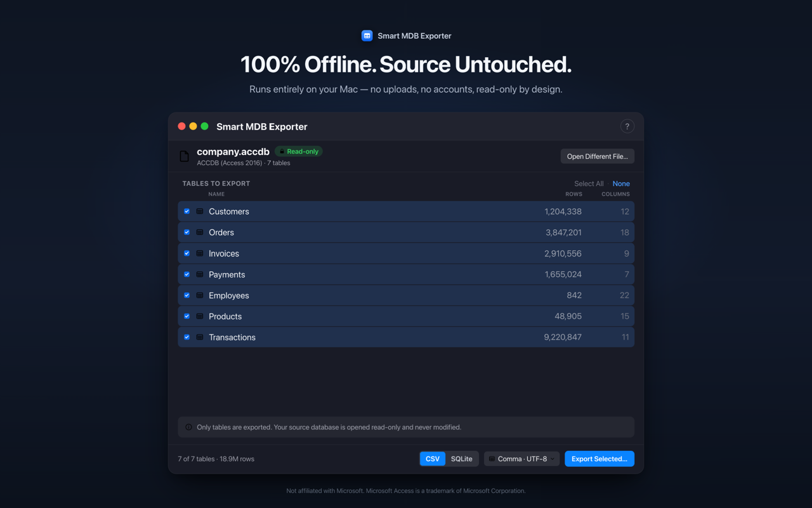The height and width of the screenshot is (508, 812).
Task: Uncheck the Orders table checkbox
Action: coord(187,232)
